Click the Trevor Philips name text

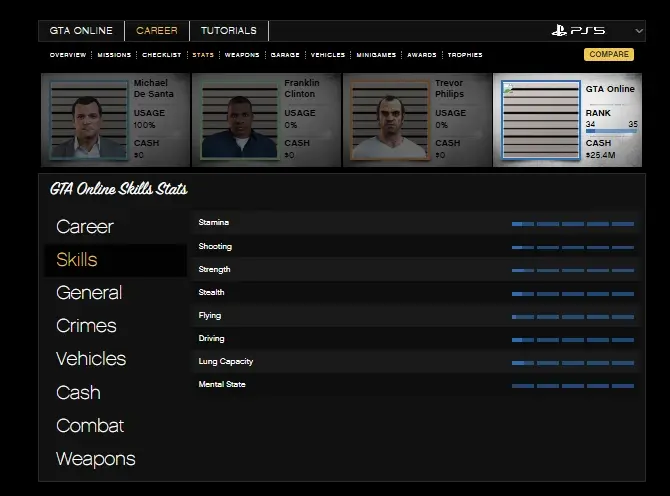tap(449, 88)
